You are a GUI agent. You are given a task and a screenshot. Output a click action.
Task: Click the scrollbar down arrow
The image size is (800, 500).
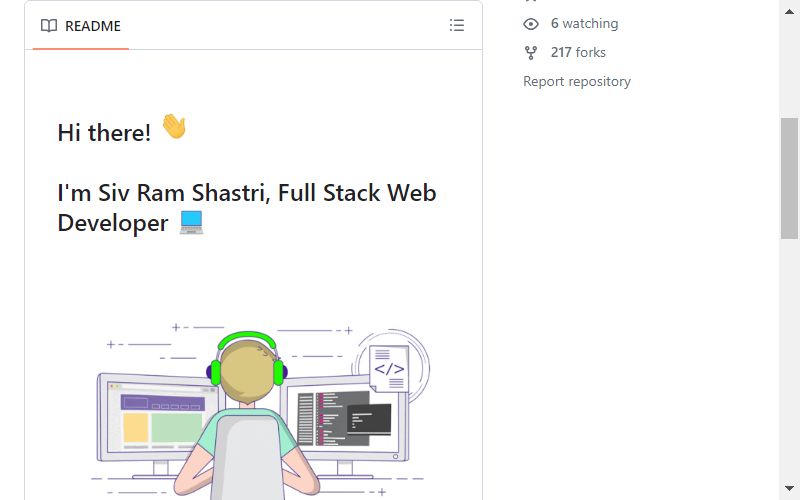tap(789, 489)
